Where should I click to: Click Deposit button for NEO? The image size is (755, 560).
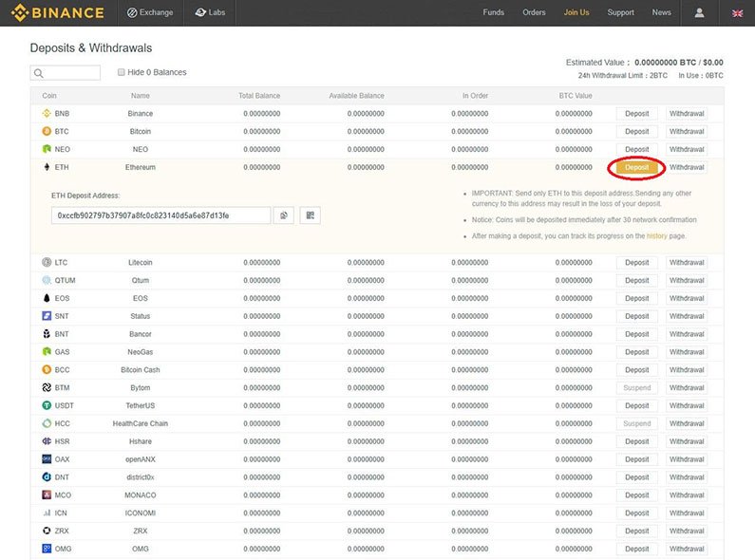(636, 149)
